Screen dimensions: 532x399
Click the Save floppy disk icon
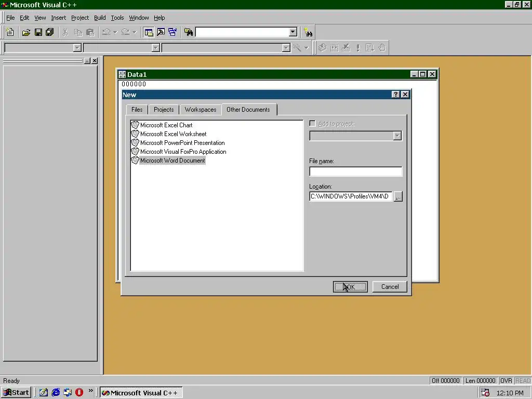[38, 32]
